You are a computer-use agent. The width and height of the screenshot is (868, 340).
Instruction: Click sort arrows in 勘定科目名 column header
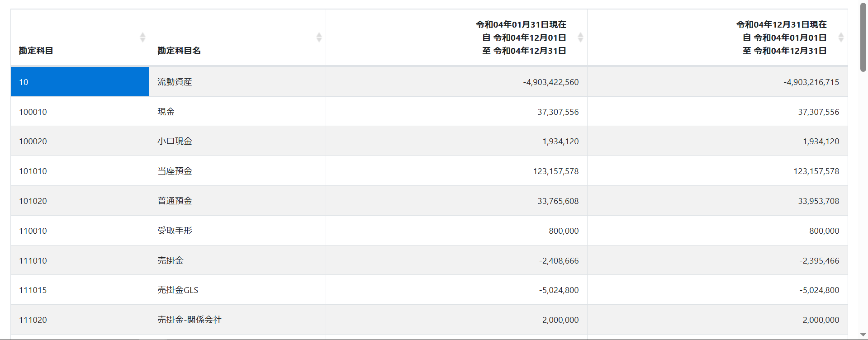click(319, 38)
